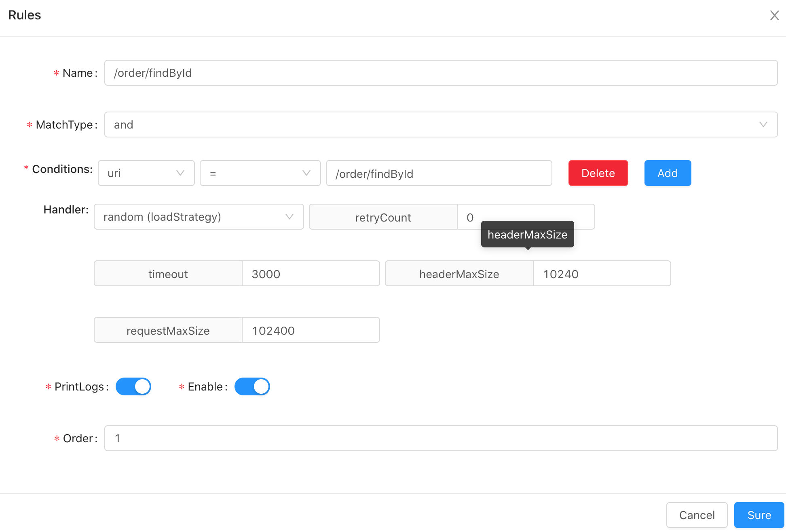Expand the MatchType dropdown chevron
Image resolution: width=786 pixels, height=532 pixels.
coord(763,125)
